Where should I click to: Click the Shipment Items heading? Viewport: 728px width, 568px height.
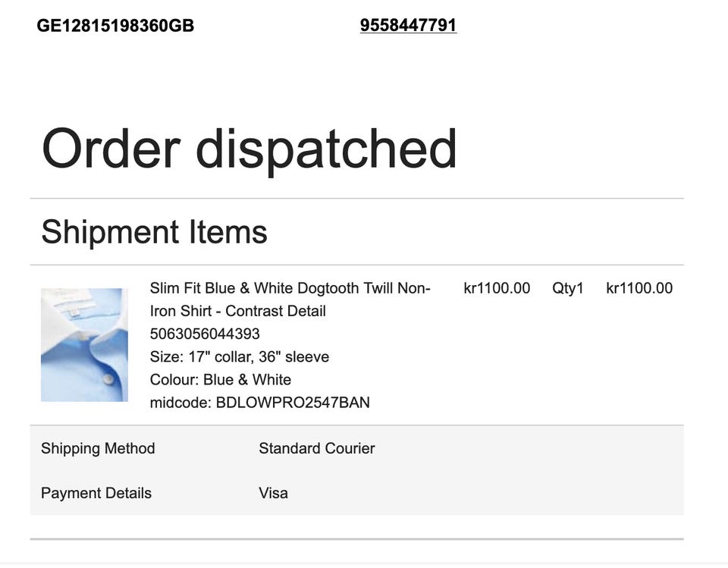[x=154, y=232]
